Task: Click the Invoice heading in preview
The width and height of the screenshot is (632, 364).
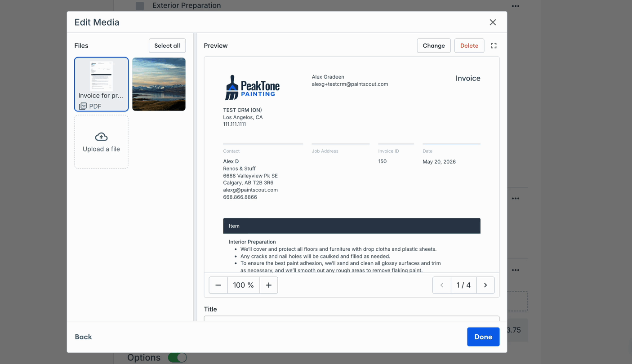Action: [x=468, y=78]
